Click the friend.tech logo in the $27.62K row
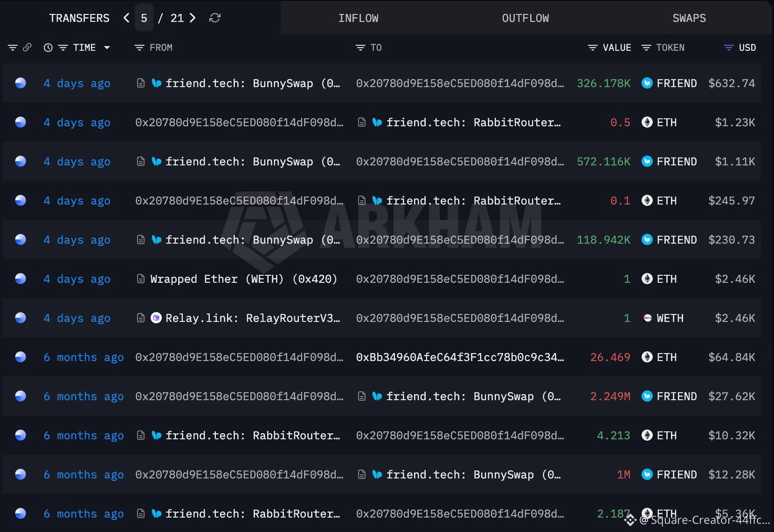 (x=377, y=396)
